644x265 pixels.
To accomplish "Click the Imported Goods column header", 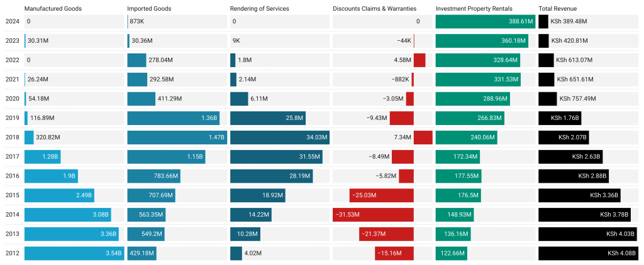I will (x=149, y=9).
